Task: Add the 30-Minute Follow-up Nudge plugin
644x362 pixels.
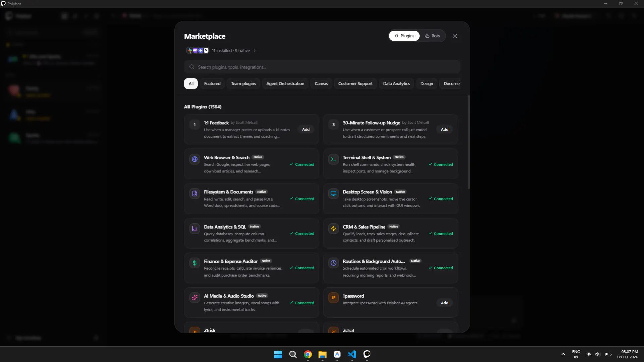Action: click(x=445, y=129)
